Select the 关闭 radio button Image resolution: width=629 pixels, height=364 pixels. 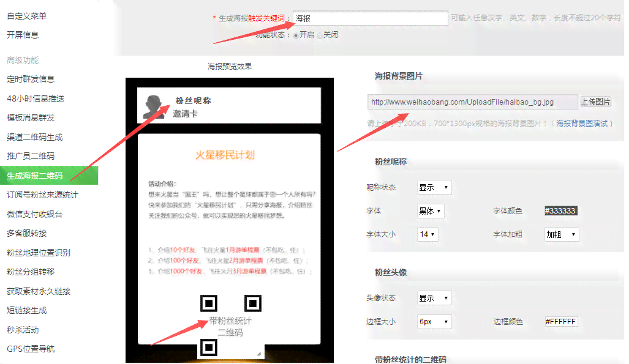click(320, 35)
